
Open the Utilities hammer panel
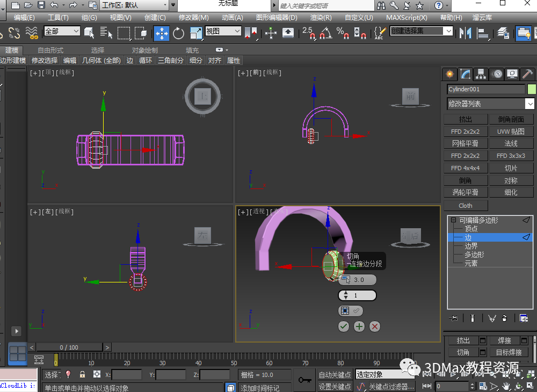[528, 74]
